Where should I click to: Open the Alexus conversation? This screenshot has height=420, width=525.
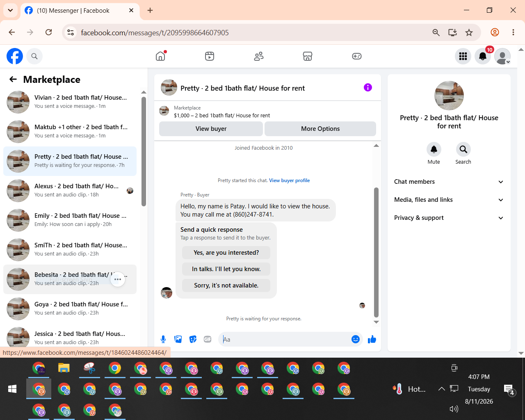[70, 191]
